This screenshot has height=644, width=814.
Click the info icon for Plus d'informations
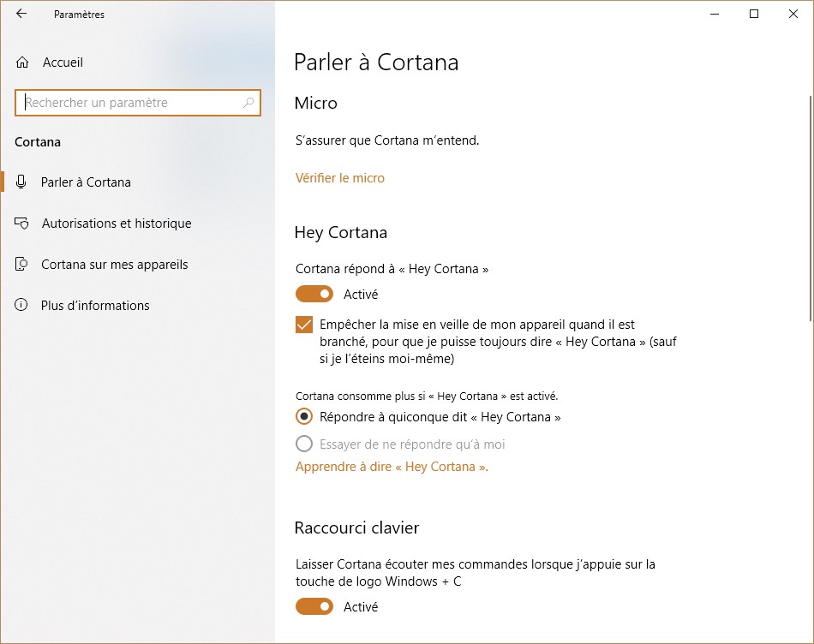(x=21, y=306)
